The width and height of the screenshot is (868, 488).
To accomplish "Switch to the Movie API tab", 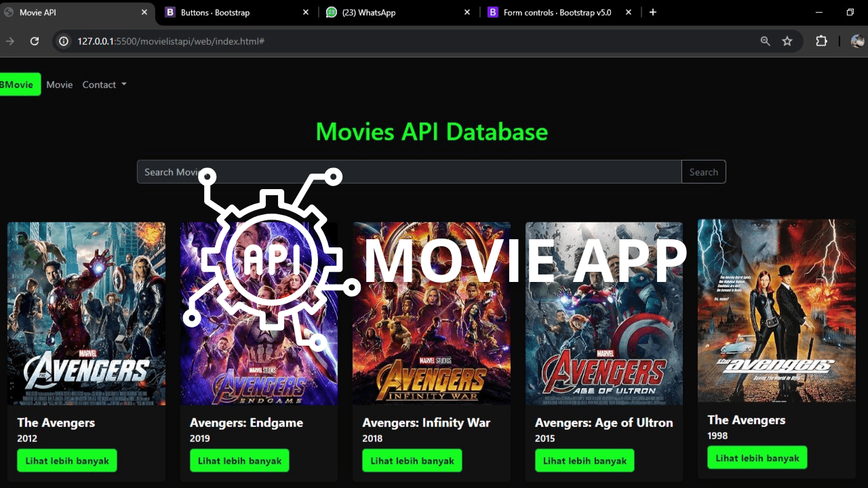I will (x=77, y=12).
